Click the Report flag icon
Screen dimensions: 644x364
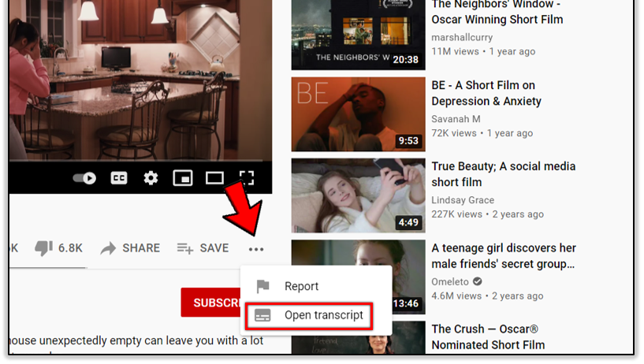pyautogui.click(x=262, y=286)
